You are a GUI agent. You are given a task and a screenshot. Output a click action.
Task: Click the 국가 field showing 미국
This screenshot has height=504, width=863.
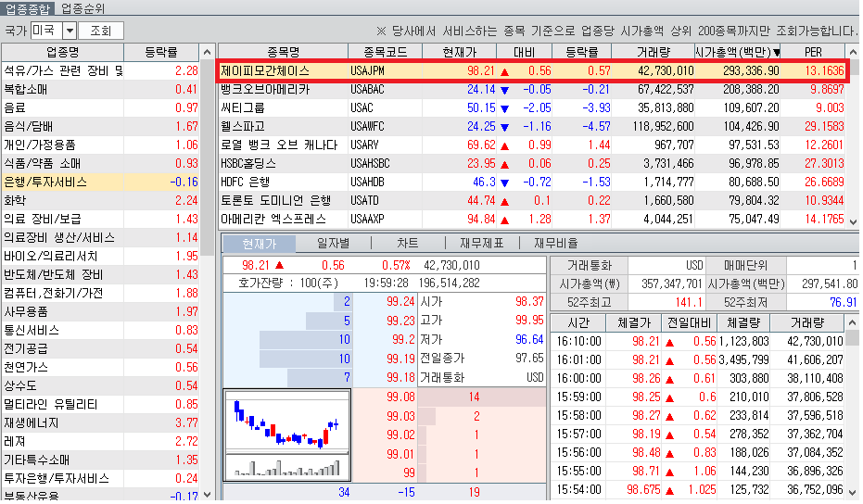[46, 31]
